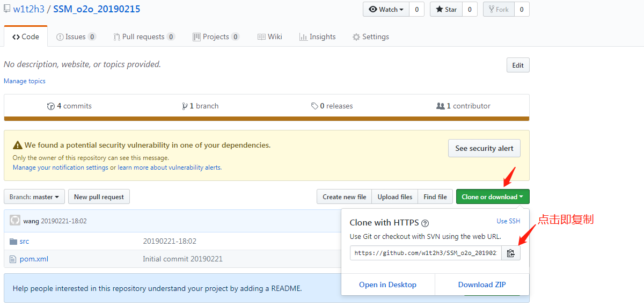This screenshot has height=306, width=644.
Task: Click the Fork button
Action: (x=499, y=9)
